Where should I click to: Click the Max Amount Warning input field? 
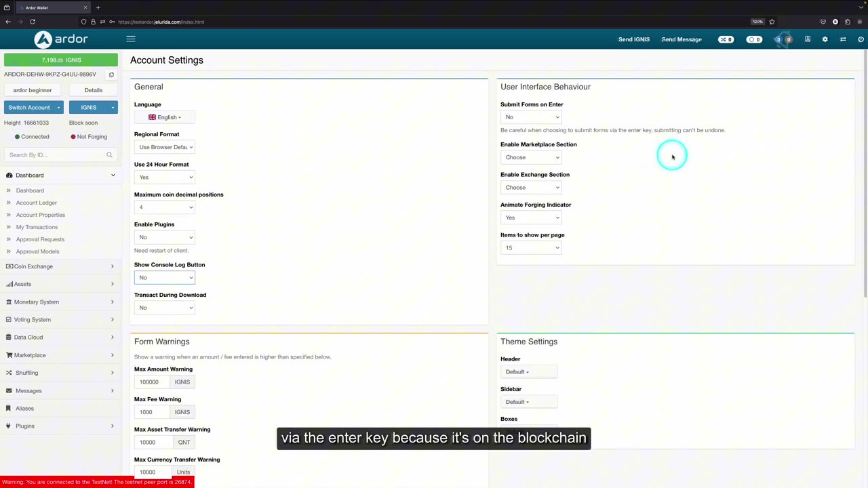coord(152,382)
